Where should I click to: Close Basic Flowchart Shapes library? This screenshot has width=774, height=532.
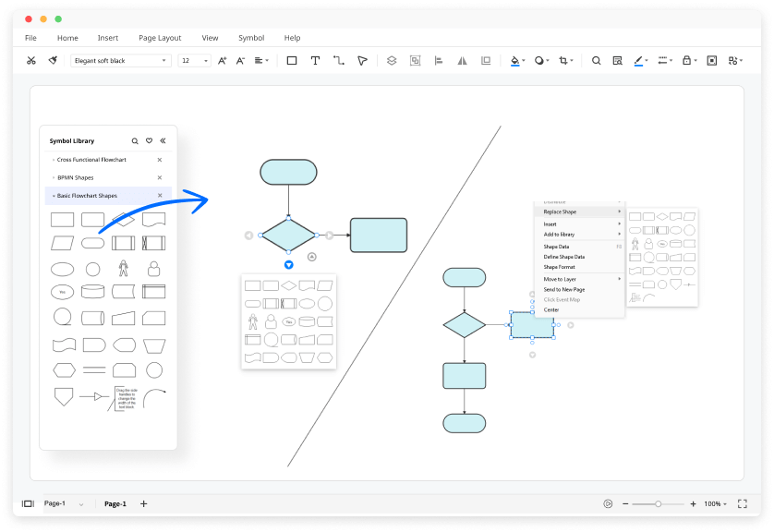[160, 196]
